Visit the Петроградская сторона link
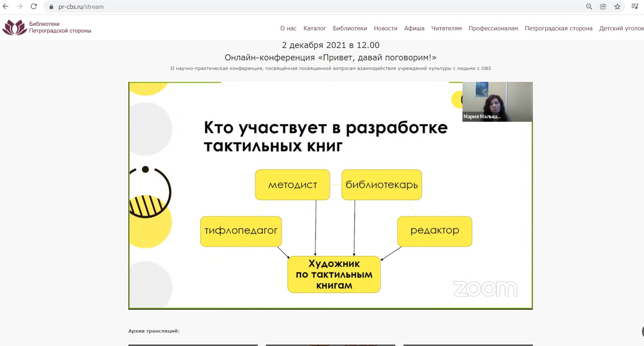This screenshot has width=644, height=346. click(x=558, y=29)
